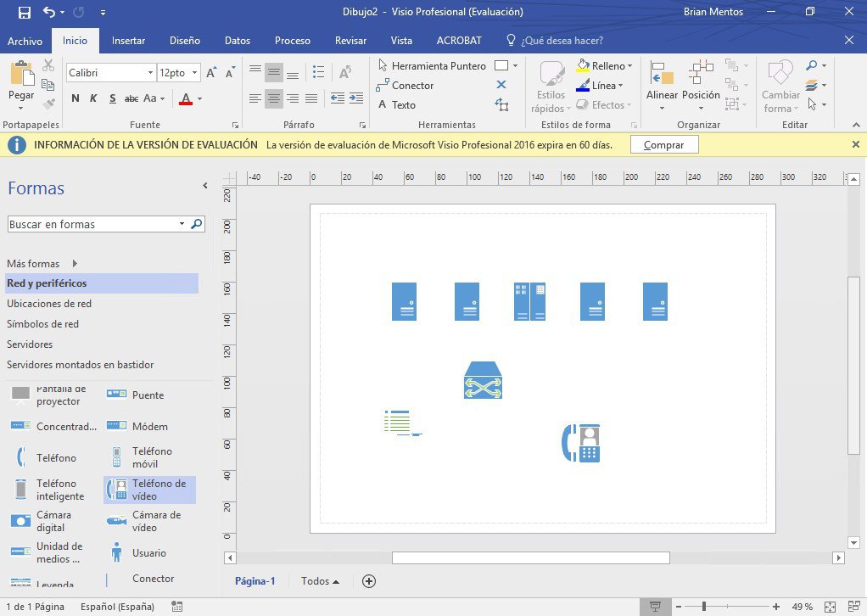This screenshot has height=616, width=867.
Task: Pick the Módem shape in the stencil
Action: (x=137, y=426)
